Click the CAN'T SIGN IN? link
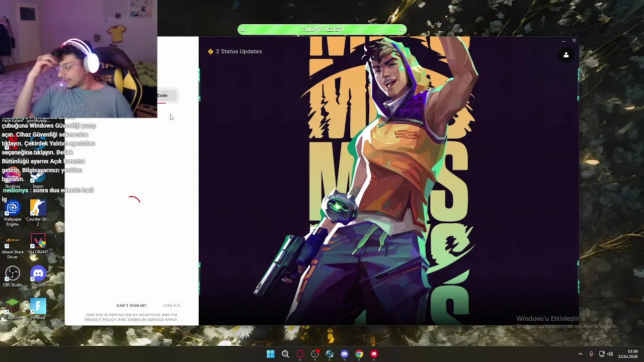 click(x=131, y=305)
